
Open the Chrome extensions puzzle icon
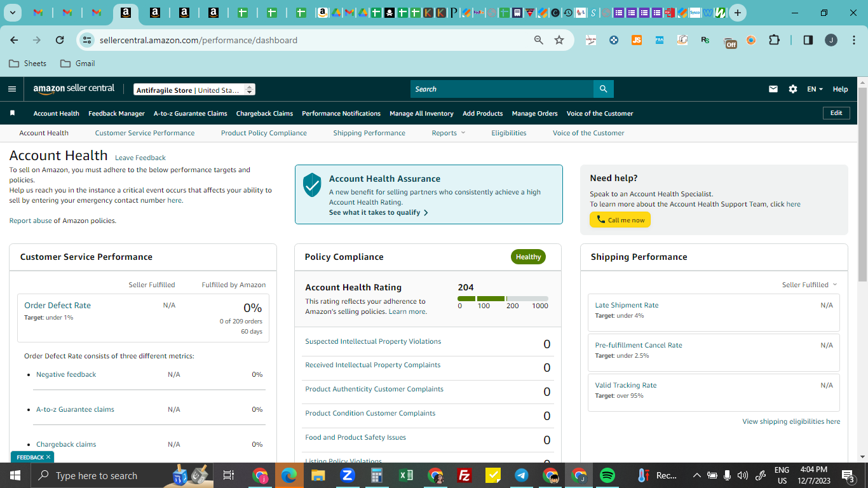coord(774,40)
